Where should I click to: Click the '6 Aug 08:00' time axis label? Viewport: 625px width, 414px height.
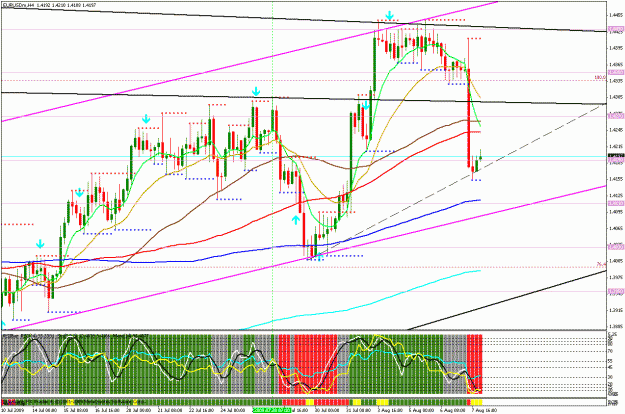[x=453, y=410]
